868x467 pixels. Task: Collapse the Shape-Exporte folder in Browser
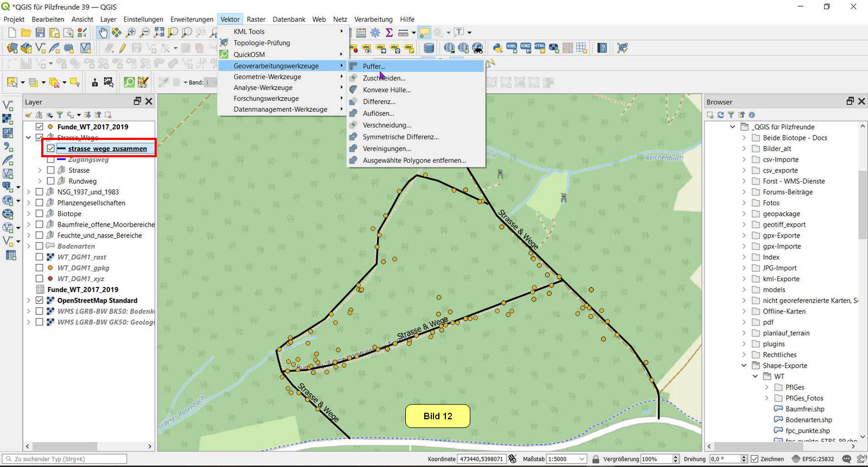(x=744, y=366)
